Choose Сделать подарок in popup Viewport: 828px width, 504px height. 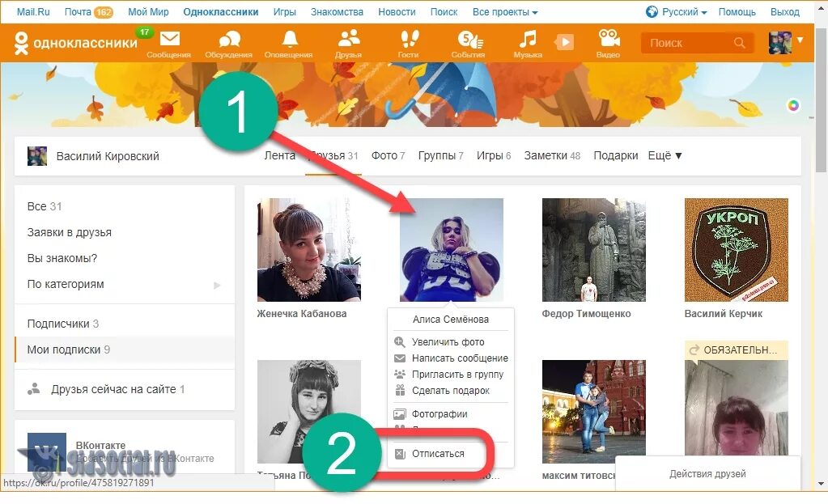pos(451,391)
